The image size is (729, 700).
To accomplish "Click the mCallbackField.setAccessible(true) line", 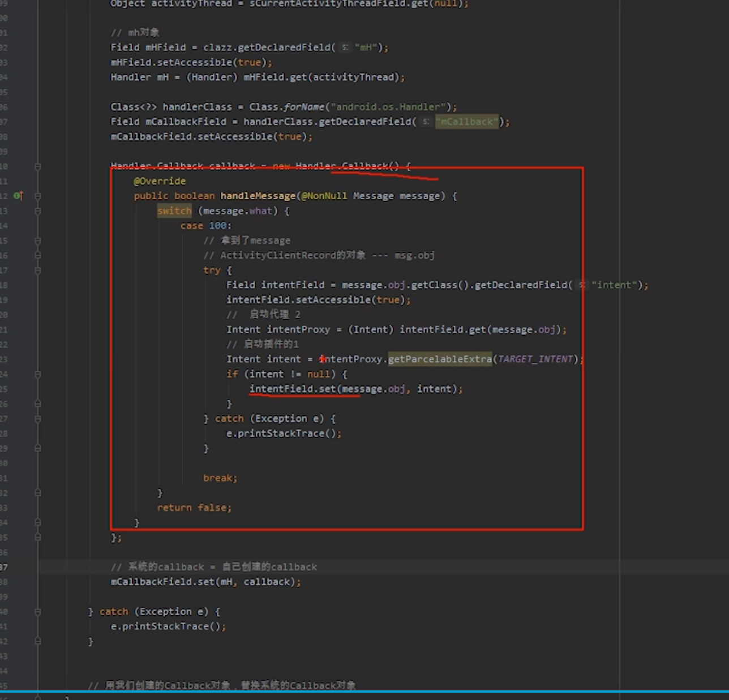I will click(211, 136).
